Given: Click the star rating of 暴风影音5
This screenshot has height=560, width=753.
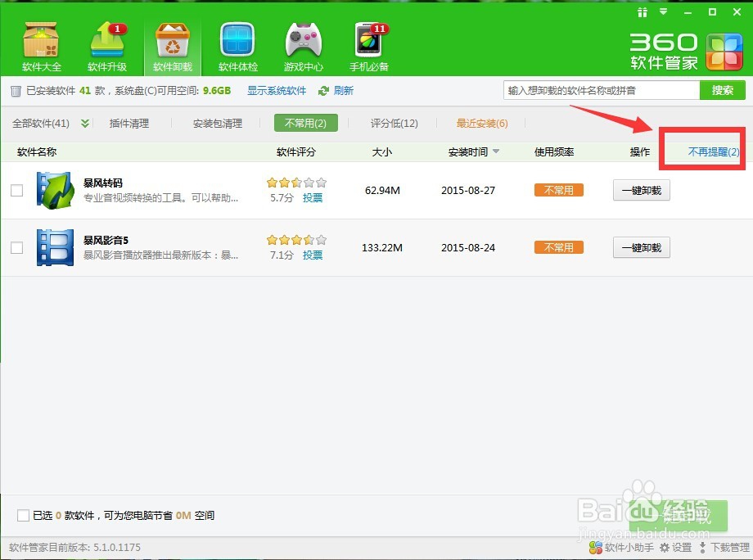Looking at the screenshot, I should click(x=296, y=240).
